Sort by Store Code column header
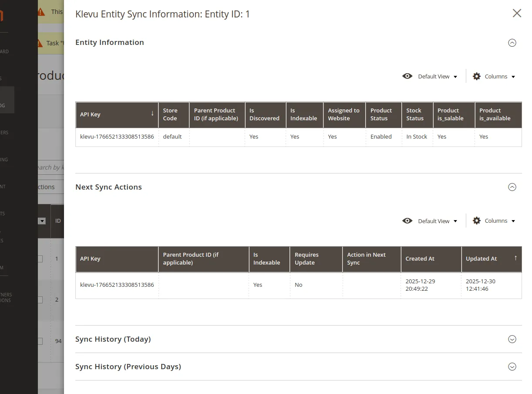Viewport: 532px width, 394px height. (174, 115)
